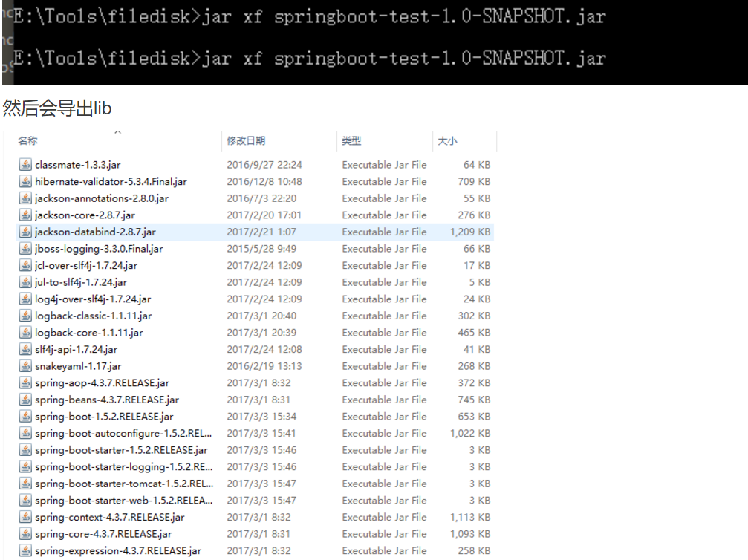Click the jar icon of jcl-over-slf4j-1.7.24.jar
748x560 pixels.
coord(25,265)
